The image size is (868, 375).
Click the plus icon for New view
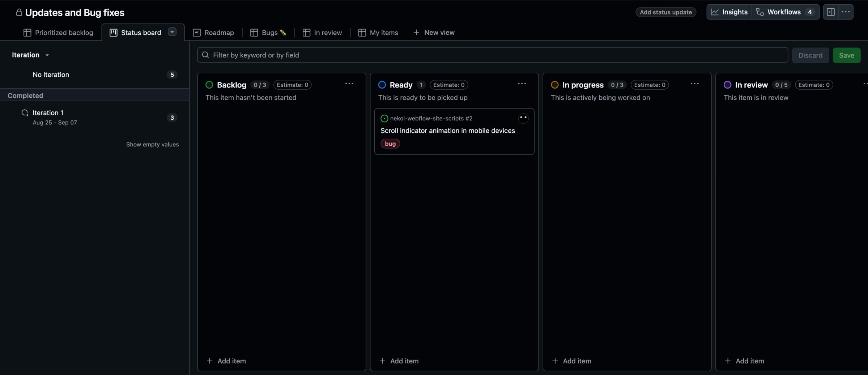(416, 33)
